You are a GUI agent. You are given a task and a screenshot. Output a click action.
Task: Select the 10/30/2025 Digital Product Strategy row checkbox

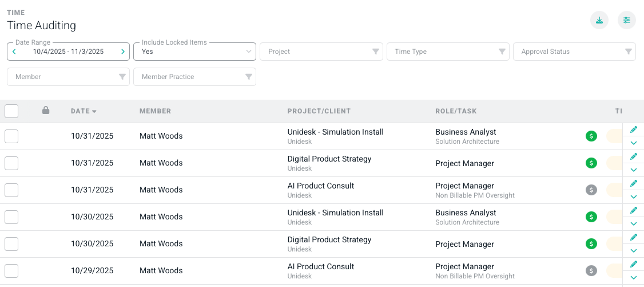pyautogui.click(x=11, y=244)
